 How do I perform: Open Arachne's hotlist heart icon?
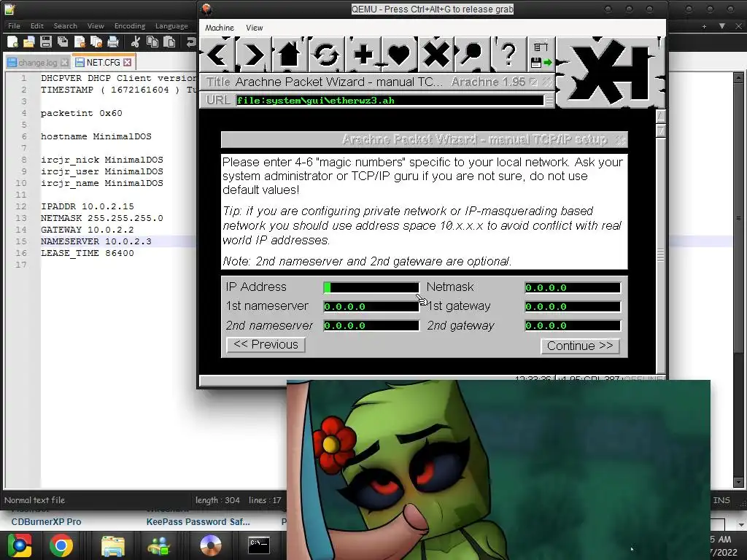[399, 55]
